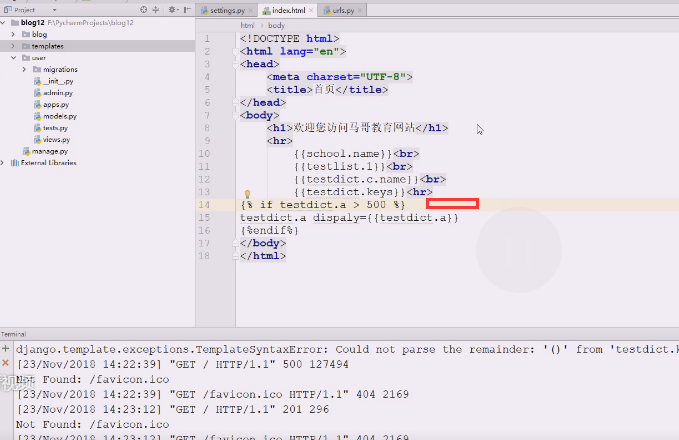The height and width of the screenshot is (440, 679).
Task: Click the GET / HTTP/1.1 500 log line
Action: pos(182,365)
